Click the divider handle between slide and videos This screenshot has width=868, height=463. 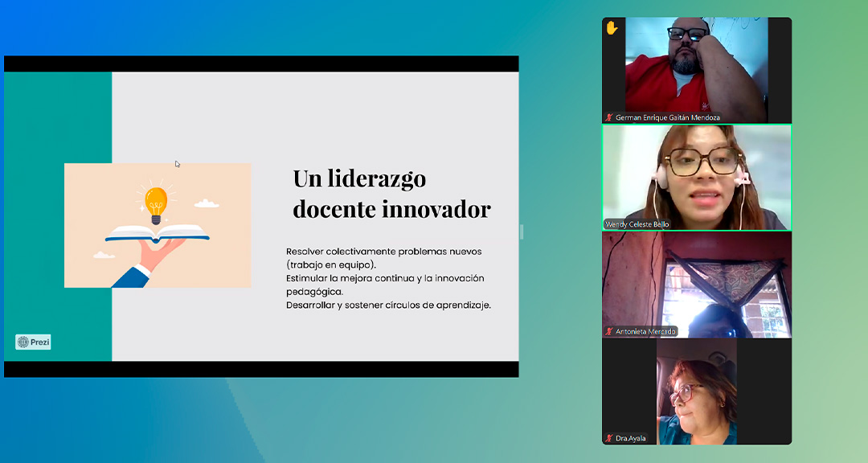tap(522, 231)
